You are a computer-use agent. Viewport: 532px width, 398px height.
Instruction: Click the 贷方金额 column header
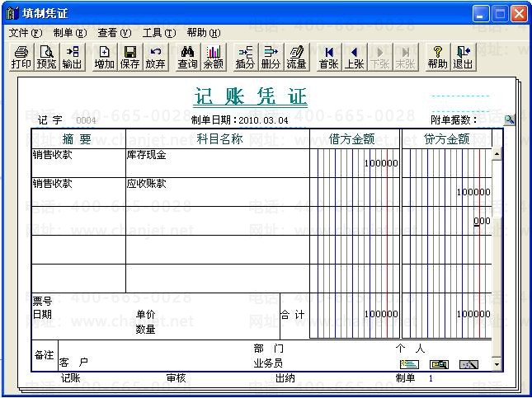[447, 139]
